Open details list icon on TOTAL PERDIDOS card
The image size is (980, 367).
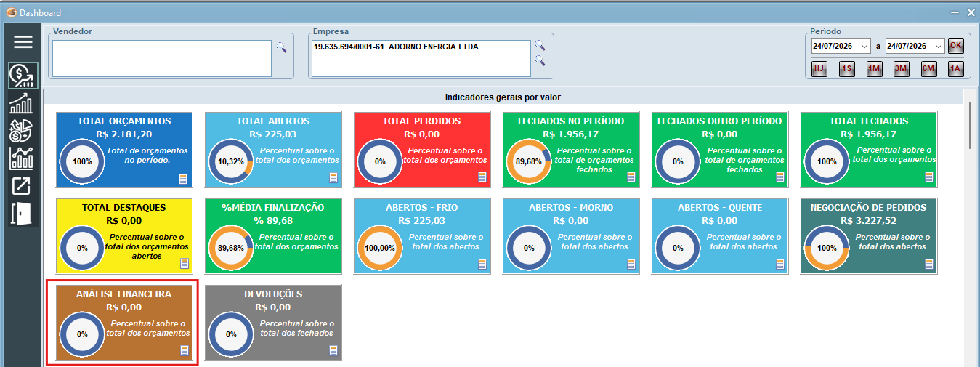482,177
